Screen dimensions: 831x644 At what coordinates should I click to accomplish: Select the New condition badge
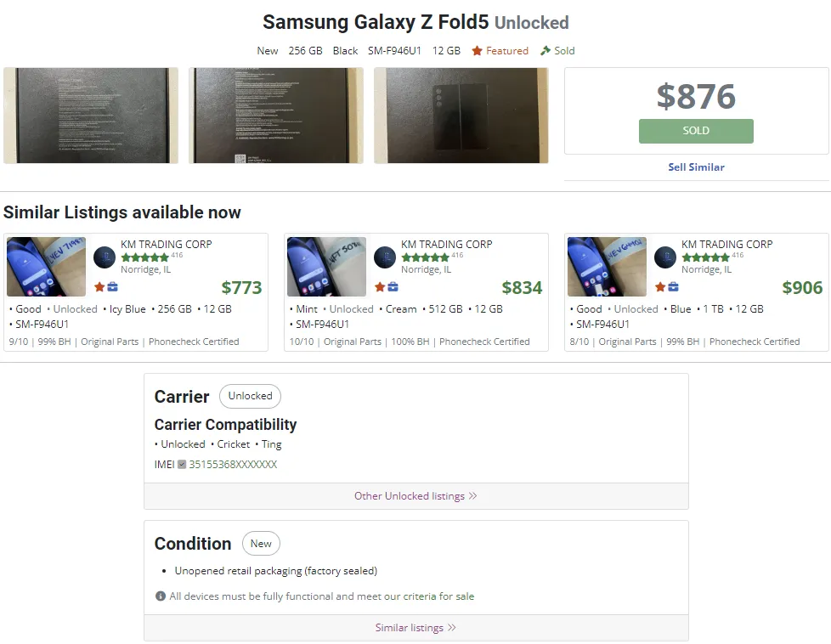click(261, 543)
